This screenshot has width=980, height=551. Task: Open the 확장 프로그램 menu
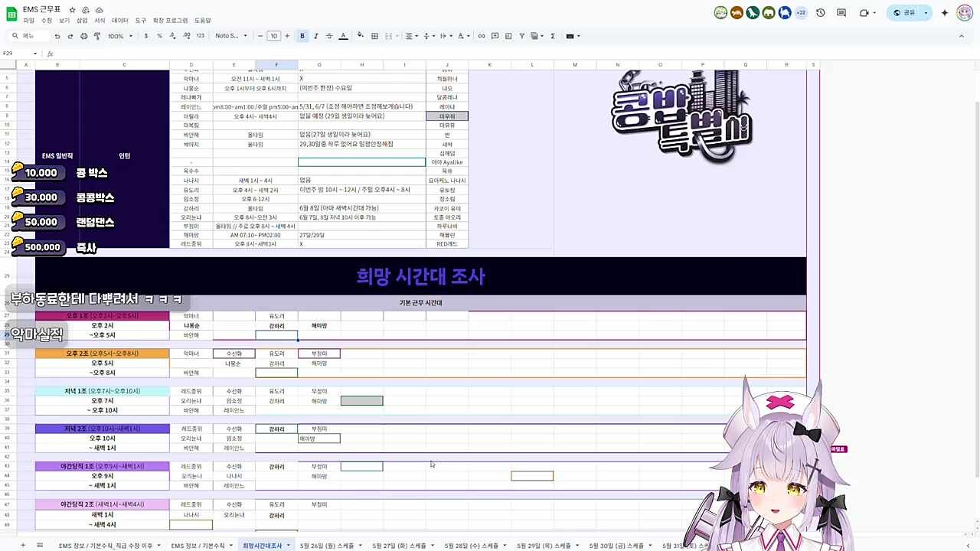[170, 21]
